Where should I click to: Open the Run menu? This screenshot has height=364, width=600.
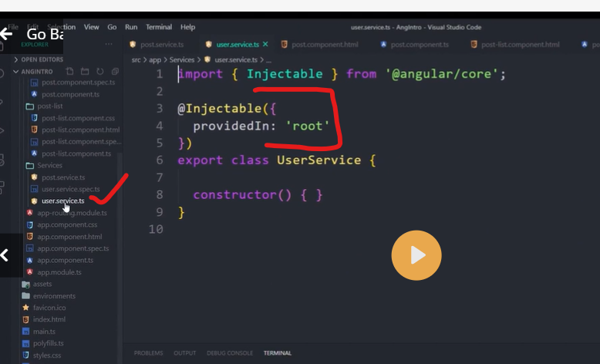(x=131, y=27)
